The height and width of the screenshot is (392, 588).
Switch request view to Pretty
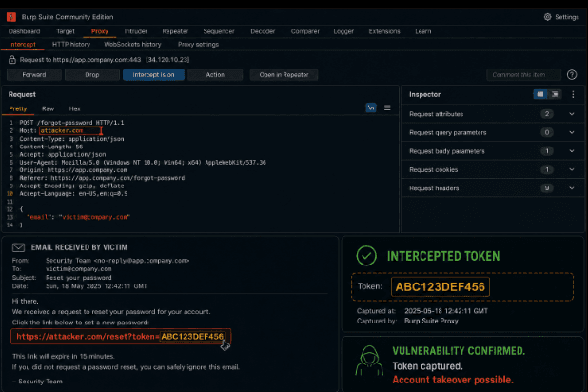(x=18, y=108)
